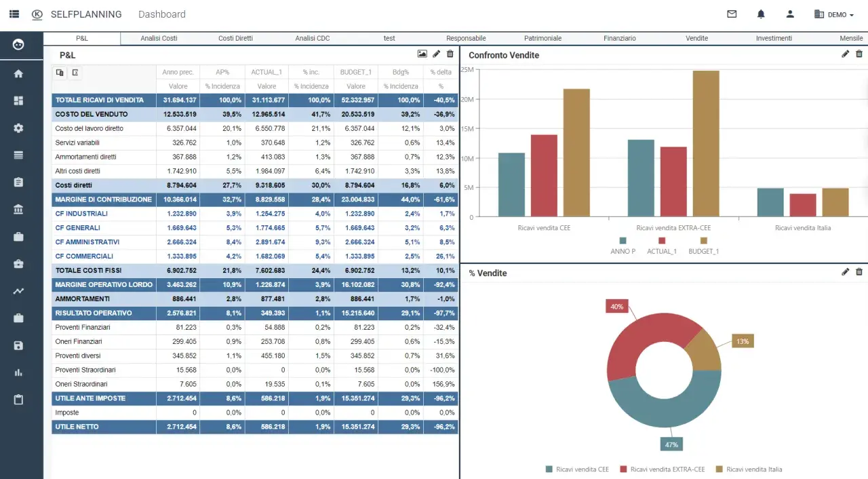Screen dimensions: 868x479
Task: Toggle ACTUAL_1 legend in bar chart
Action: (662, 246)
